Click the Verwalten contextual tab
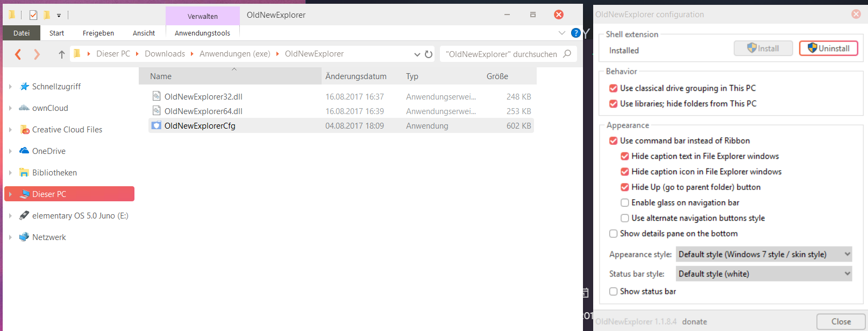868x331 pixels. [203, 16]
